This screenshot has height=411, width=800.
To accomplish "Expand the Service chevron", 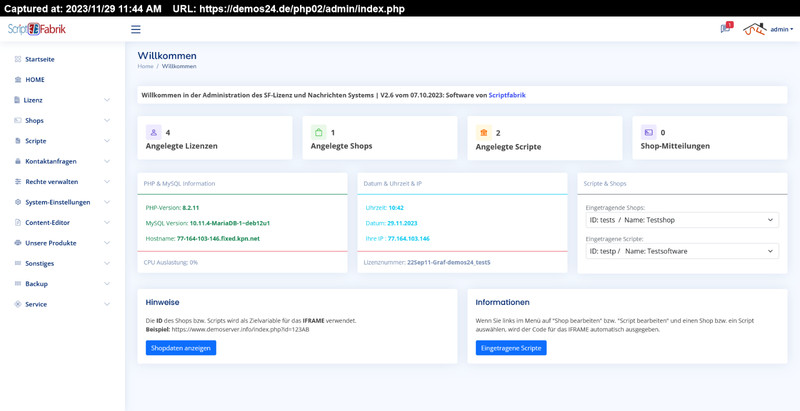I will [x=107, y=304].
